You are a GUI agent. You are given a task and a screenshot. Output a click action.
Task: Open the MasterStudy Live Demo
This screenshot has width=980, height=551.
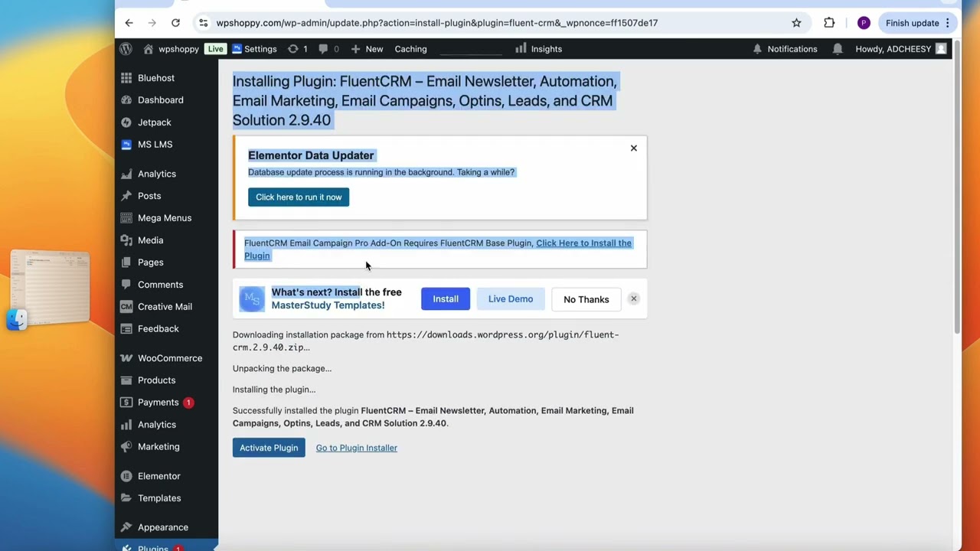(511, 299)
